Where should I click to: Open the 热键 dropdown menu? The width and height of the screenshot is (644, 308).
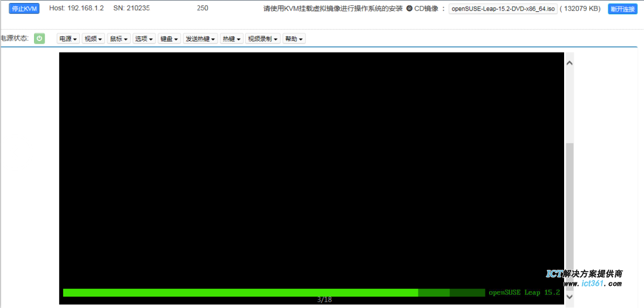coord(231,39)
